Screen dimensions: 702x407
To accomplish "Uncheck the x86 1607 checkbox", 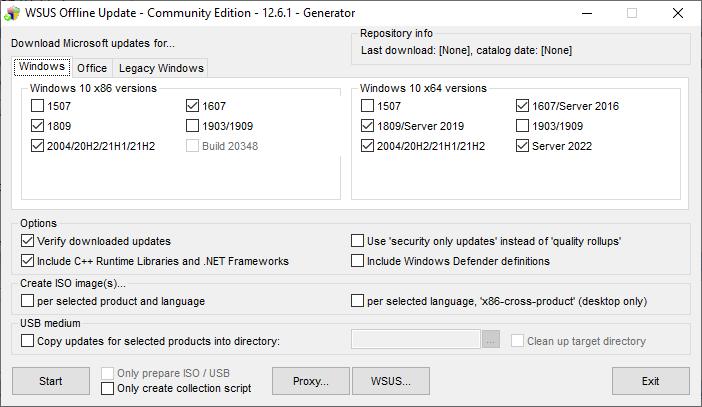I will (x=192, y=106).
